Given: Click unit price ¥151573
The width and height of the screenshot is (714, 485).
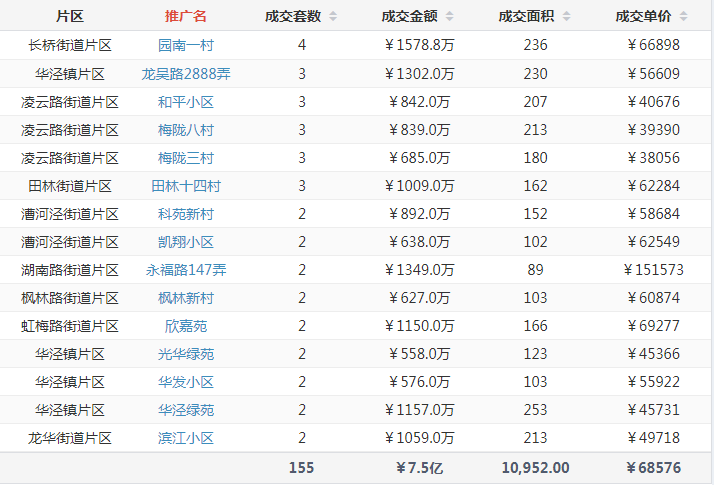Looking at the screenshot, I should click(653, 270).
